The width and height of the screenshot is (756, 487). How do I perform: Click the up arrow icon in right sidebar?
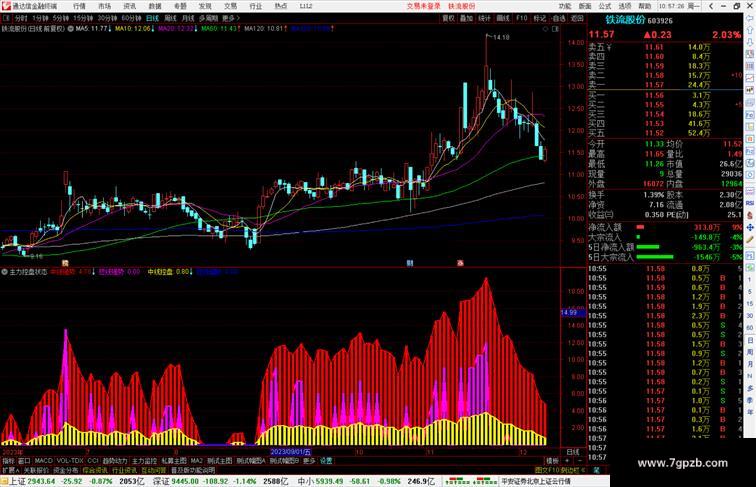pos(750,30)
